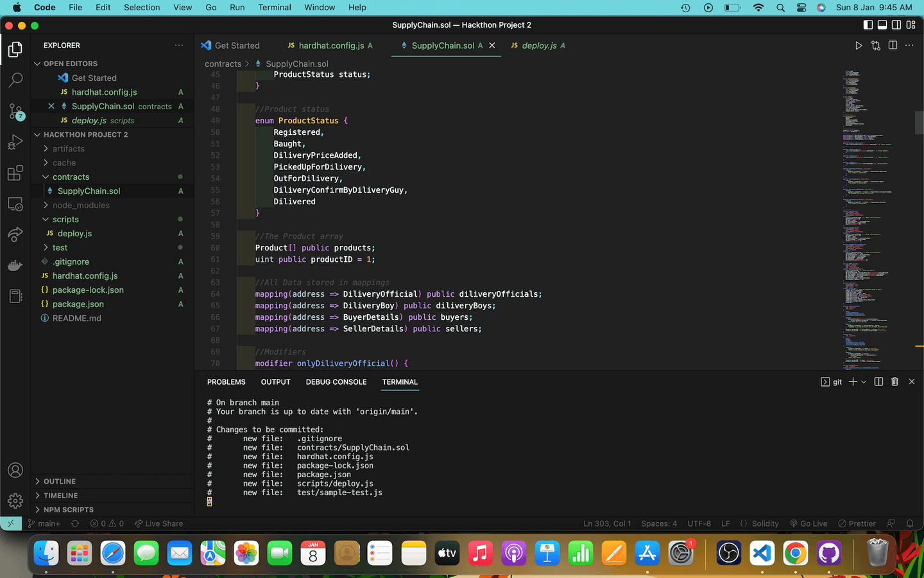The width and height of the screenshot is (924, 578).
Task: Toggle primary side bar layout button
Action: tap(868, 25)
